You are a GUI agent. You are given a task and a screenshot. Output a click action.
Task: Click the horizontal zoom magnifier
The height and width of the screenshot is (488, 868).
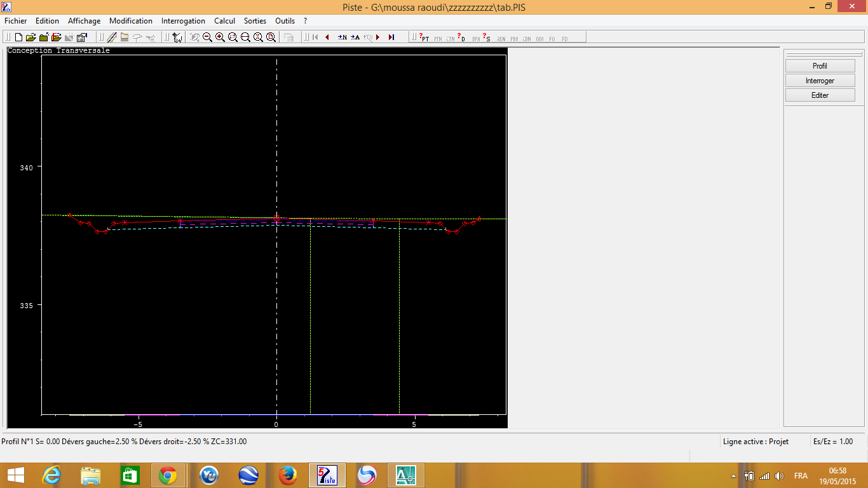[245, 37]
